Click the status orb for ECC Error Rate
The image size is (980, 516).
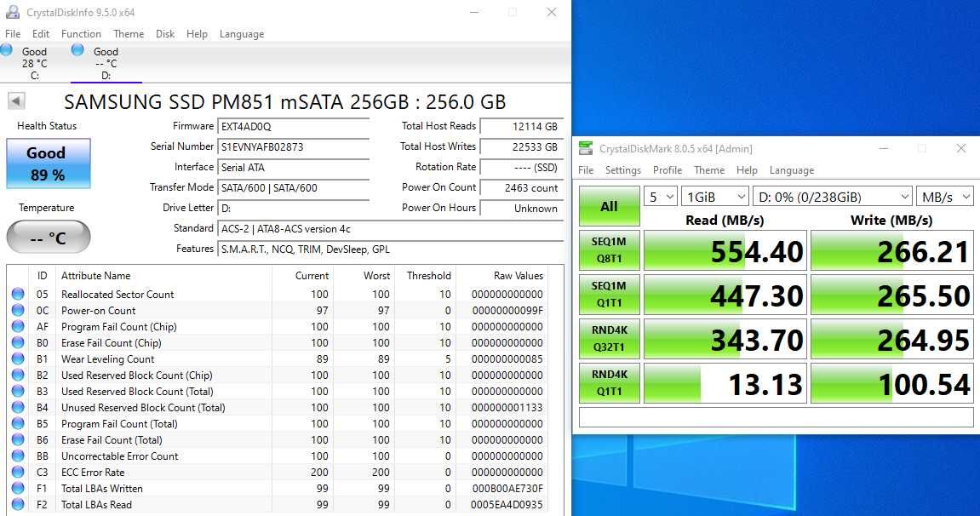(x=18, y=473)
